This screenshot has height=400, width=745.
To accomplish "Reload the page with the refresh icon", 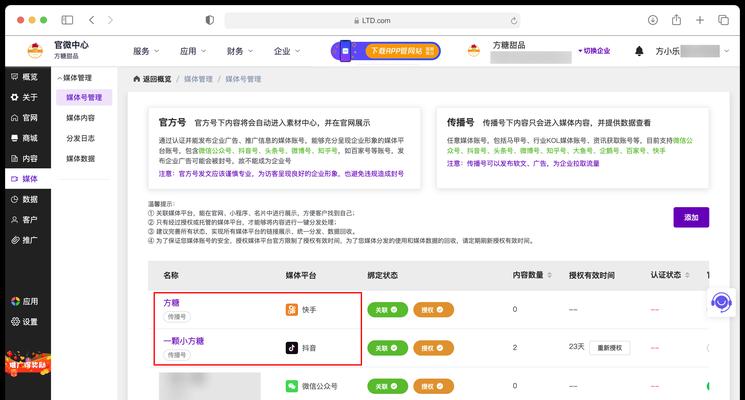I will (x=514, y=21).
